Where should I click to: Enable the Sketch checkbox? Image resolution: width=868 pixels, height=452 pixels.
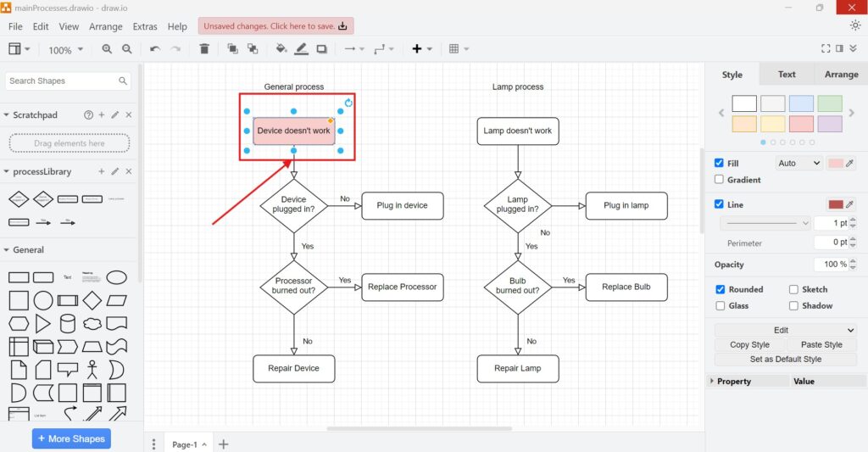coord(794,289)
